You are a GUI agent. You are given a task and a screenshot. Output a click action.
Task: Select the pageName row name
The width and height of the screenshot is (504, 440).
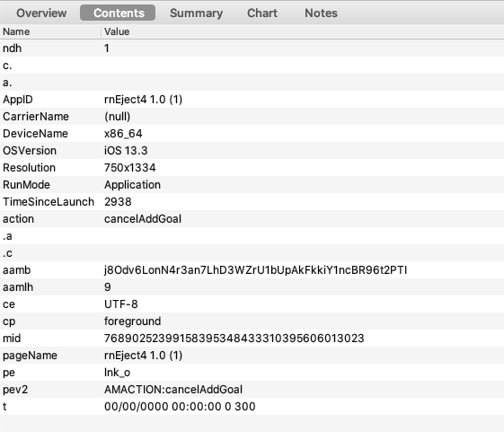pos(30,356)
